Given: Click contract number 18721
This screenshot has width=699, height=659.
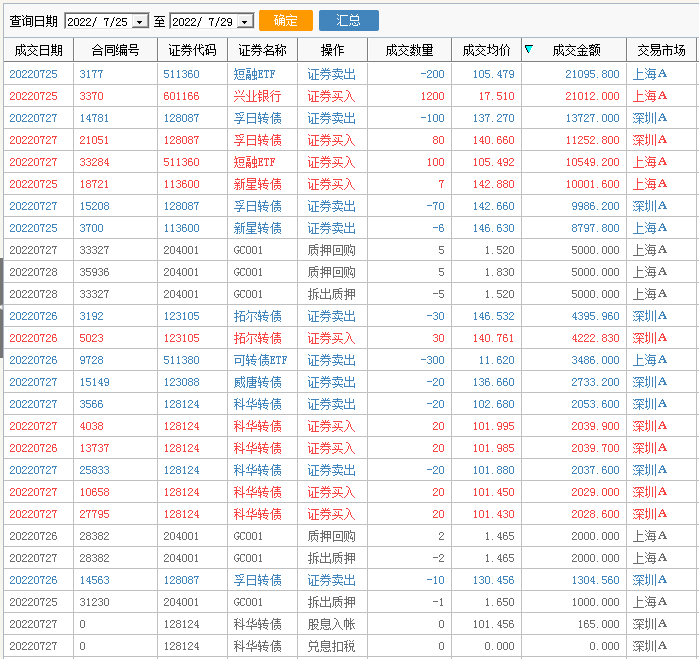Looking at the screenshot, I should tap(92, 184).
